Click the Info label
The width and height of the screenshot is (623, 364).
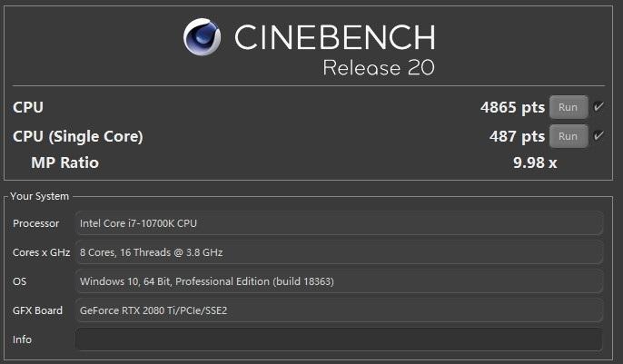22,339
